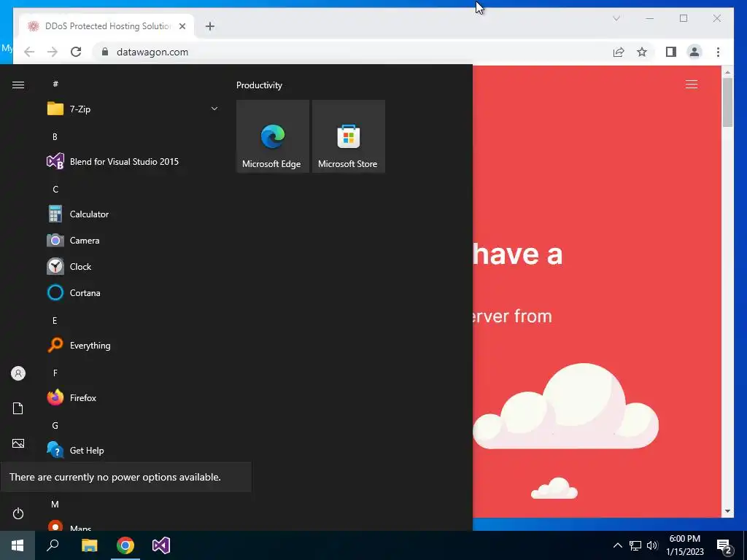
Task: Open the network status tray icon
Action: click(635, 545)
